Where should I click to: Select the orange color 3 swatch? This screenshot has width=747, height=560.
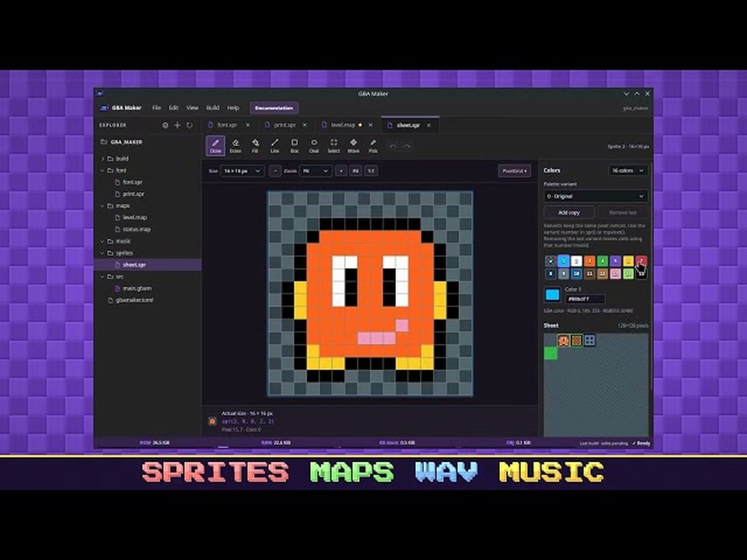coord(590,261)
